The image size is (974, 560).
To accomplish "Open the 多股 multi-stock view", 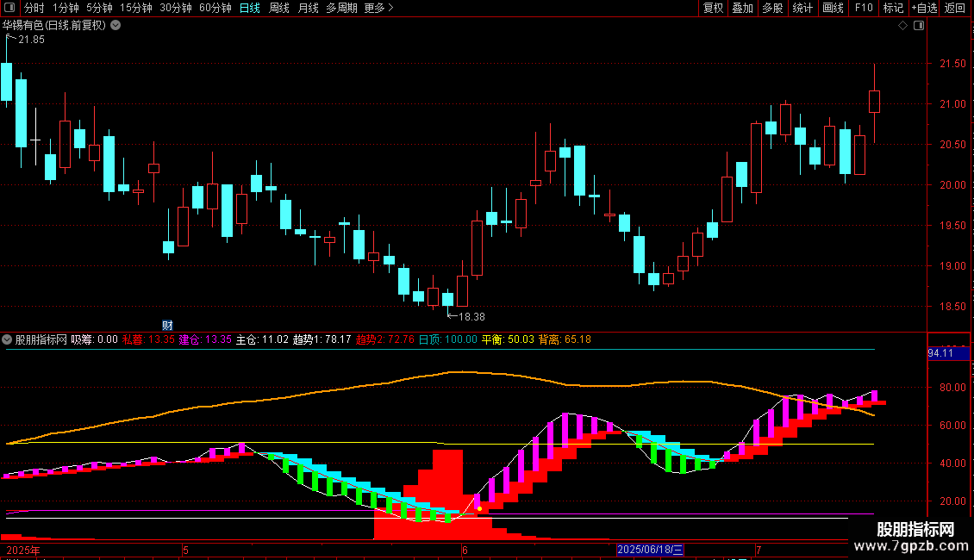I will 772,8.
